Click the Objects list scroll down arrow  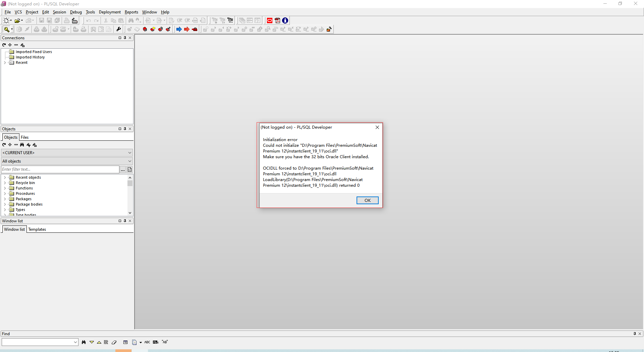[x=130, y=213]
